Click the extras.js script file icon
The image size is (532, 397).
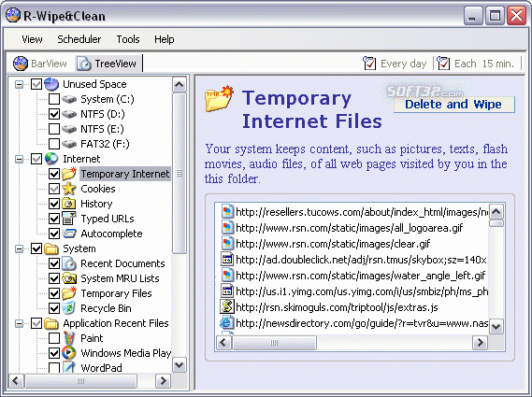point(227,306)
